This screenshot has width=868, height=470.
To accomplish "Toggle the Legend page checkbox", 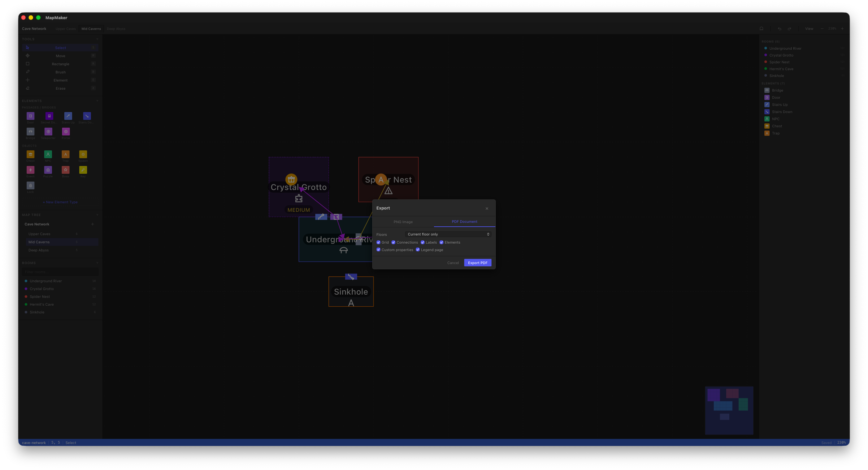I will [x=418, y=250].
